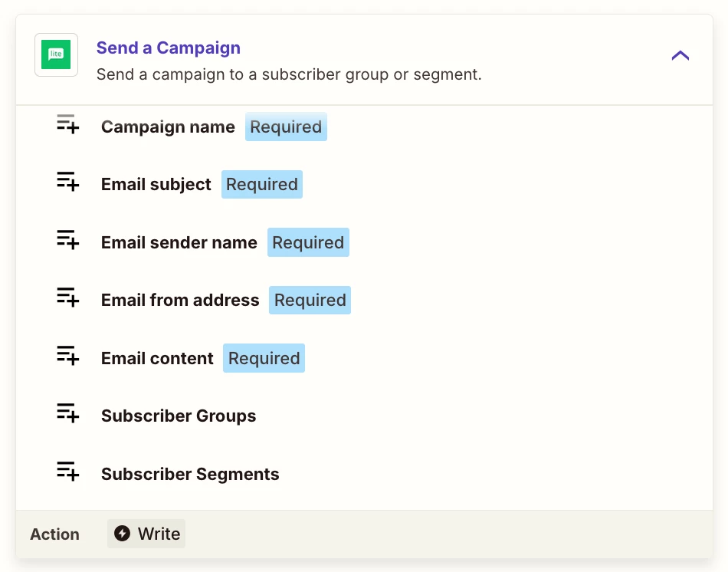Select the Email content field label
Viewport: 728px width, 572px height.
pos(157,359)
